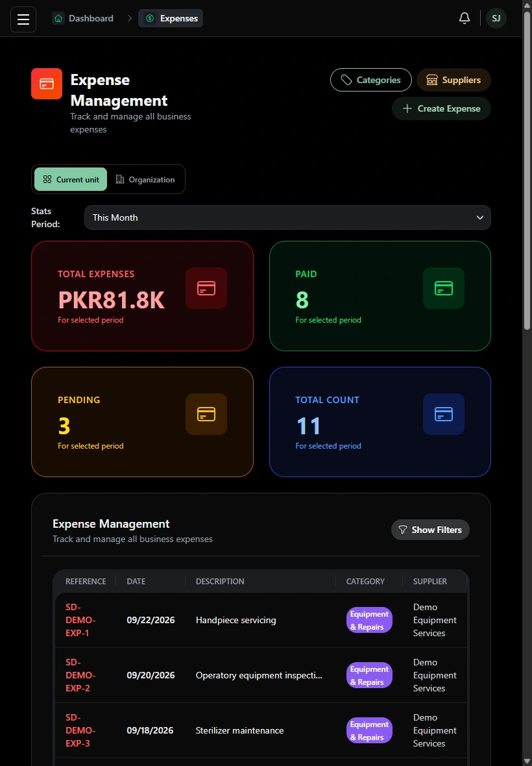Viewport: 532px width, 766px height.
Task: Click Equipment & Repairs tag for Operatory equipment inspection
Action: pos(369,676)
